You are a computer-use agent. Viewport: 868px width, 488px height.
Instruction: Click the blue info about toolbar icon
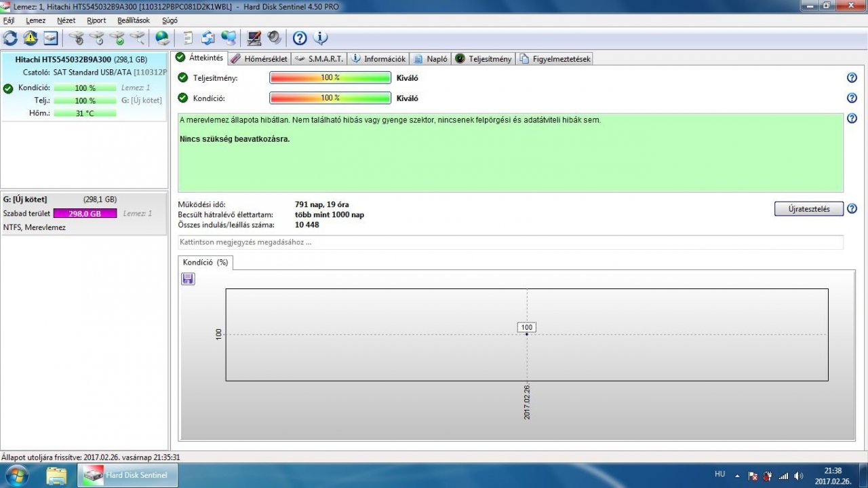[321, 38]
